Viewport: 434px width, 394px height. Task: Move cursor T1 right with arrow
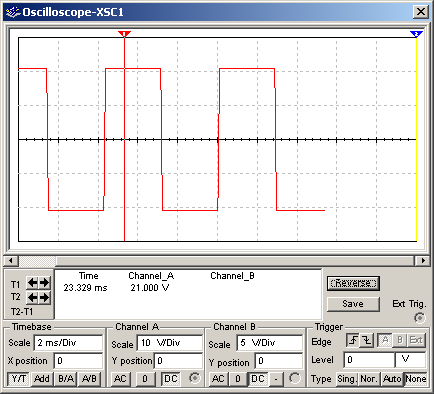[44, 283]
